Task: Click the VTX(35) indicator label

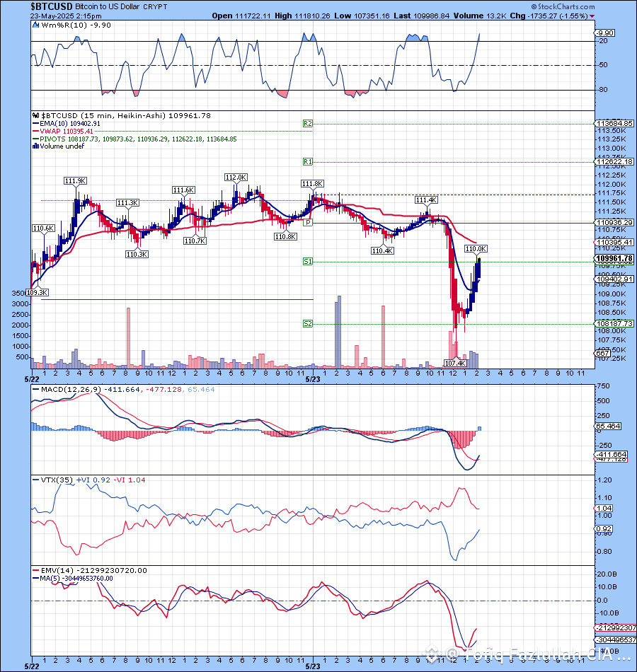Action: [x=57, y=480]
